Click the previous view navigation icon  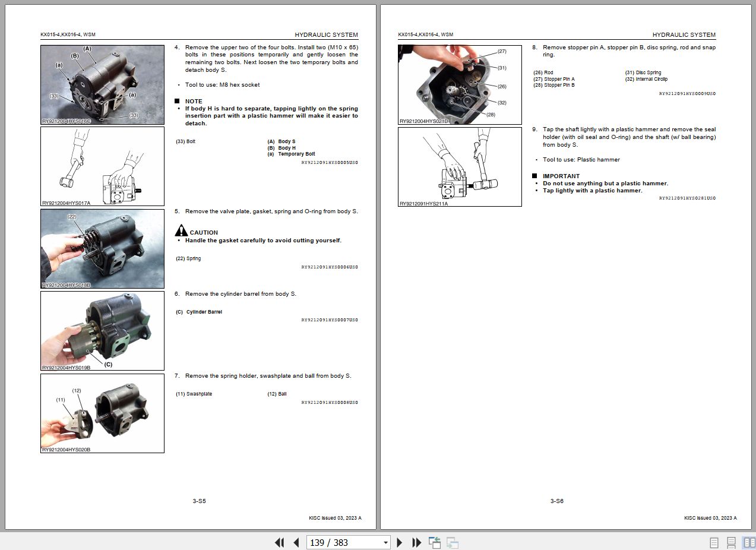(435, 542)
